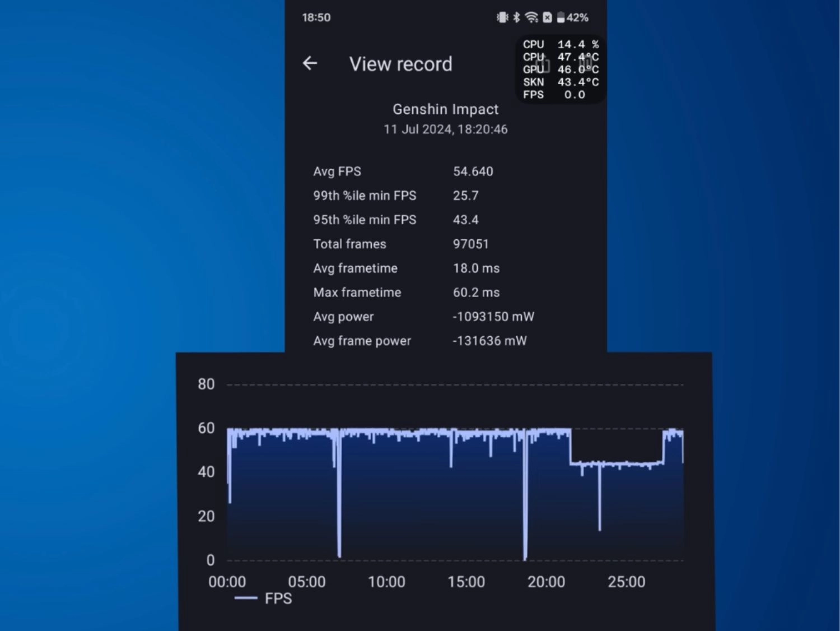Screen dimensions: 840x631
Task: Select the value -1093150 mW
Action: tap(493, 317)
